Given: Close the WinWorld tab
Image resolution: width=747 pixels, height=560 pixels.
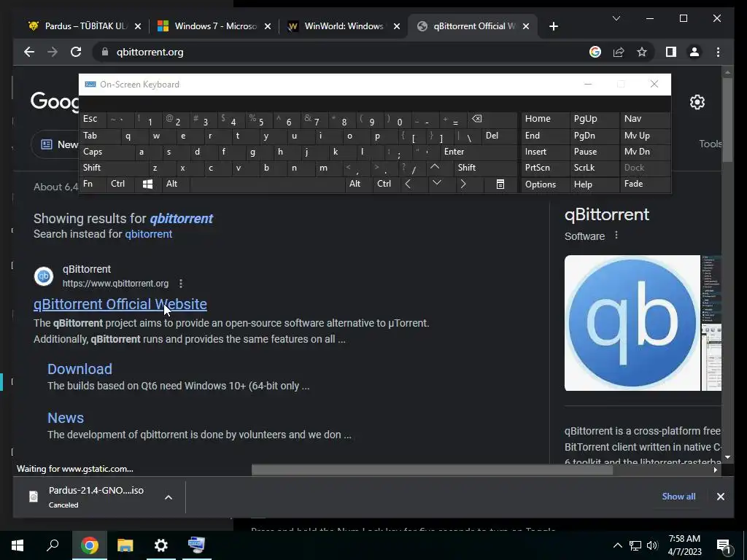Looking at the screenshot, I should click(x=397, y=27).
